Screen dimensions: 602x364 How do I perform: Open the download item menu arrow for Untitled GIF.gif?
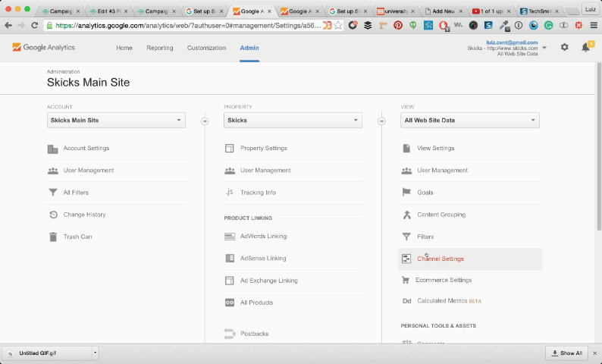coord(95,353)
